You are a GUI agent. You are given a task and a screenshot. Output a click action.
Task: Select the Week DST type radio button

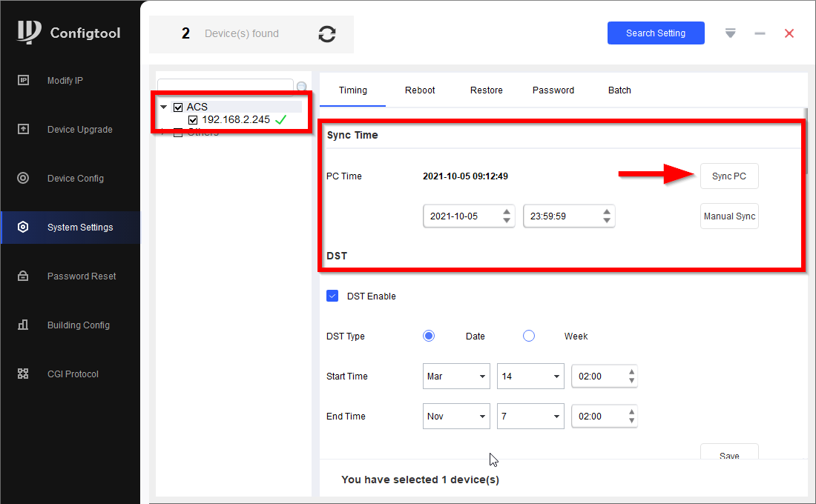[529, 336]
